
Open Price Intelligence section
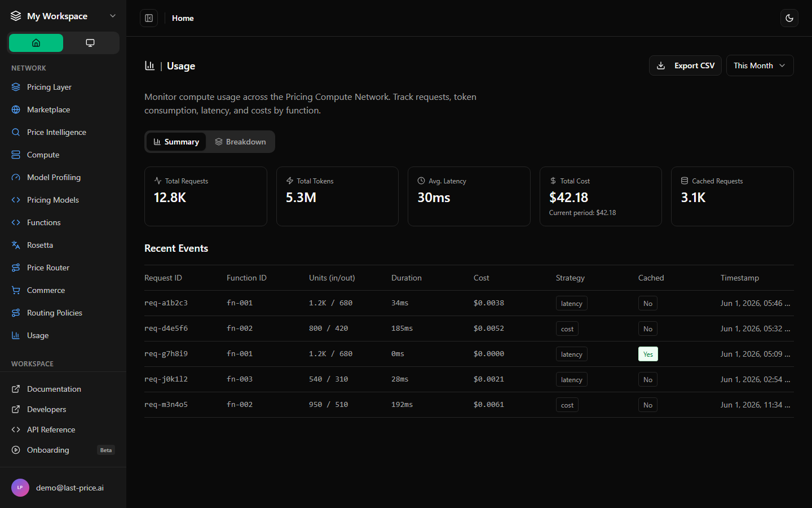(x=63, y=132)
